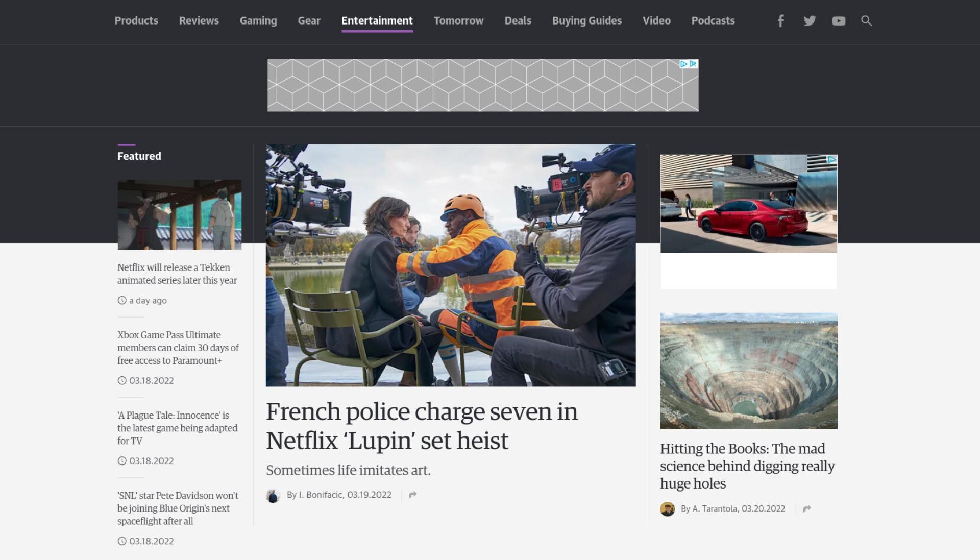Click 03.18.2022 date under Pete Davidson article

coord(152,541)
